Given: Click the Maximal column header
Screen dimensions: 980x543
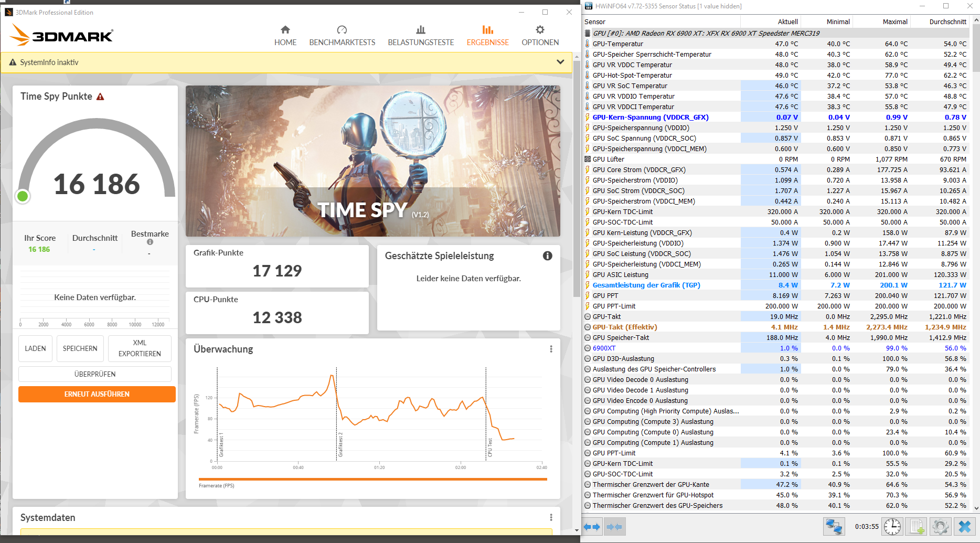Looking at the screenshot, I should point(881,22).
